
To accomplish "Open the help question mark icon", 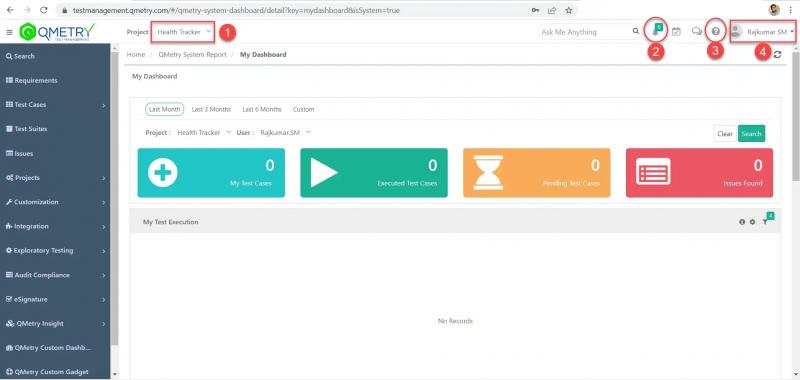I will click(x=715, y=32).
